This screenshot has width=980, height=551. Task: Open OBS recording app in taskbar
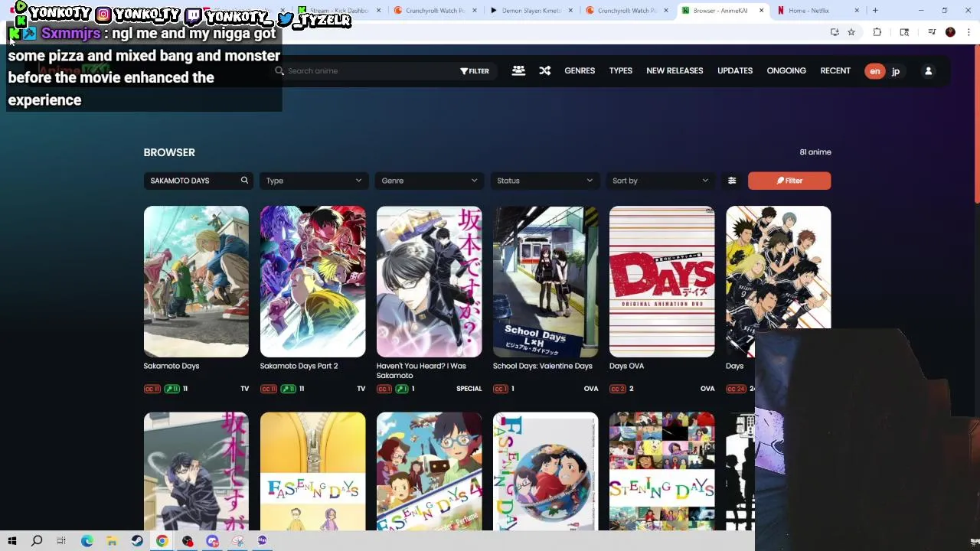188,541
